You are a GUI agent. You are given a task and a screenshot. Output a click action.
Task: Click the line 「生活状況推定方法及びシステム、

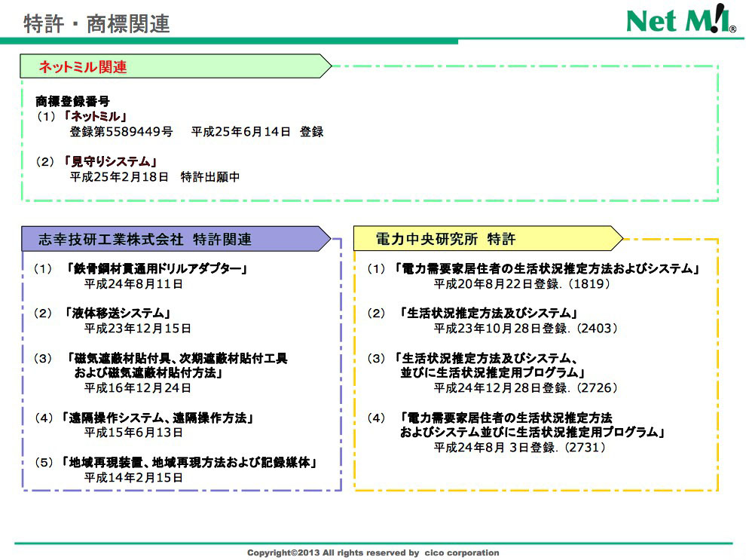486,358
